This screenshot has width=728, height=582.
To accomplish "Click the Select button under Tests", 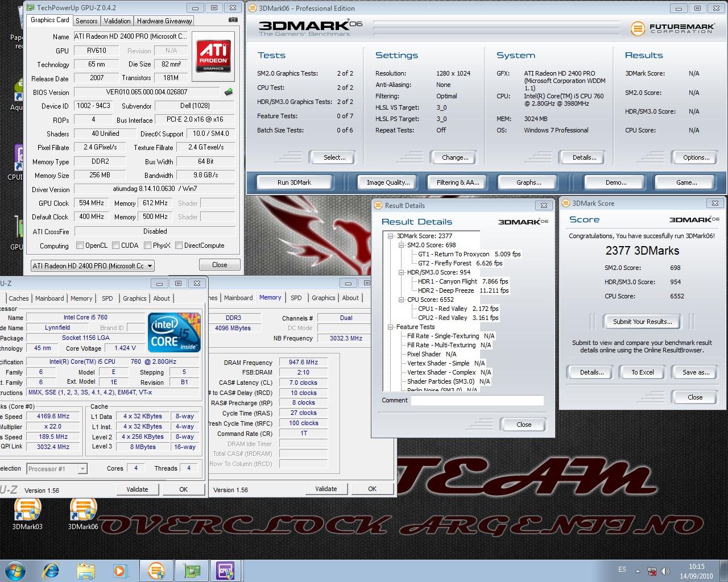I will click(x=334, y=157).
